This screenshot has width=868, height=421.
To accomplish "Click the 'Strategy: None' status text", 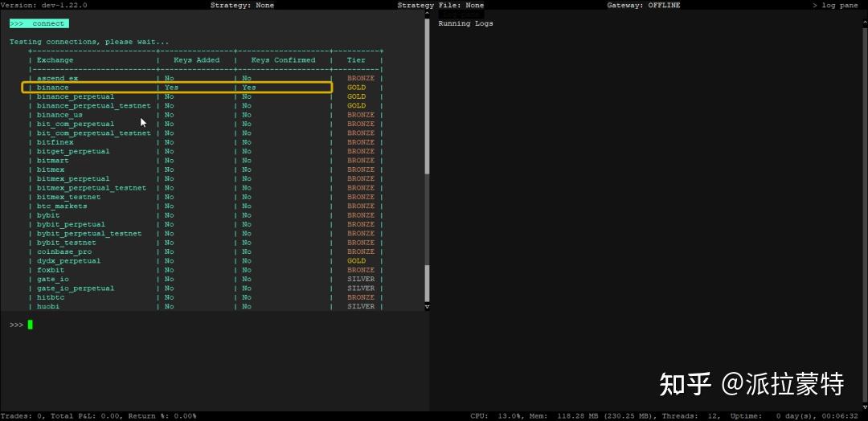I will [242, 5].
